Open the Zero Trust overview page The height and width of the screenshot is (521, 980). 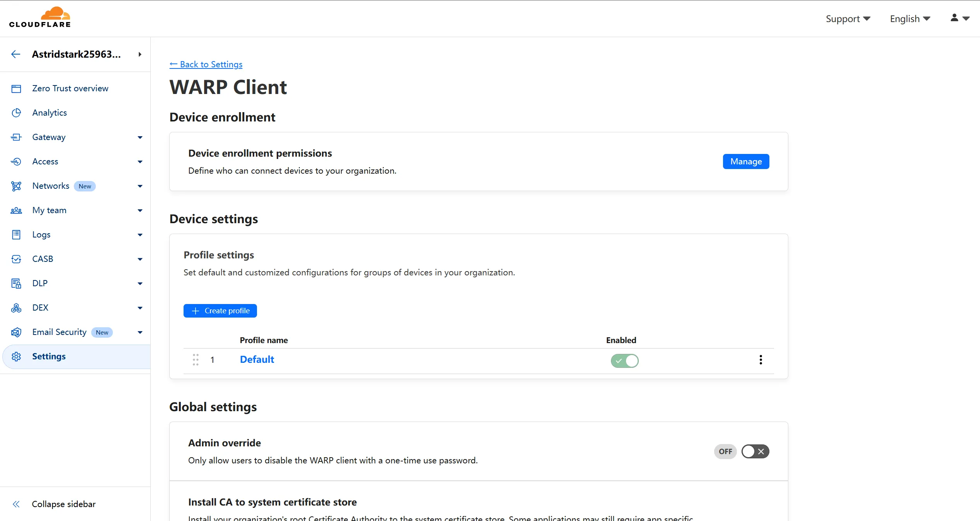coord(70,88)
